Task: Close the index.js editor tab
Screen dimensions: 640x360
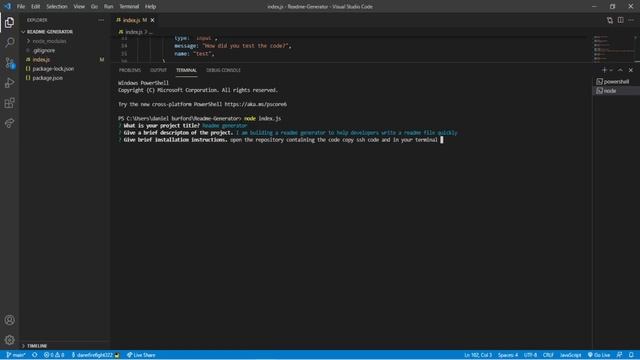Action: click(153, 20)
